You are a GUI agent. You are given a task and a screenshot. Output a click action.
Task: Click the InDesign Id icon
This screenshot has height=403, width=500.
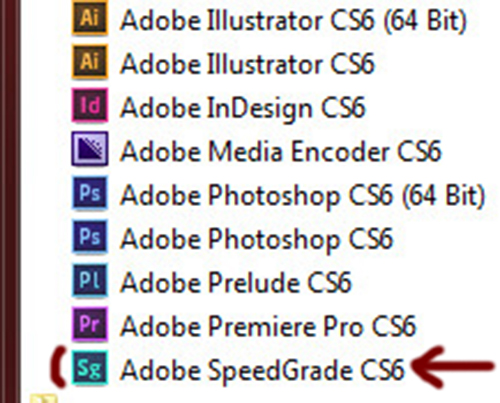tap(90, 105)
